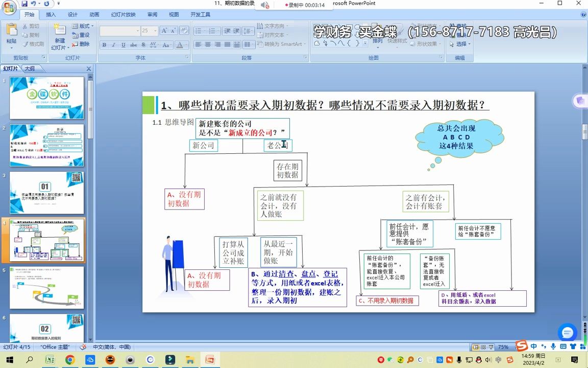This screenshot has height=368, width=588.
Task: Open the QQ penguin icon in system tray
Action: 478,360
